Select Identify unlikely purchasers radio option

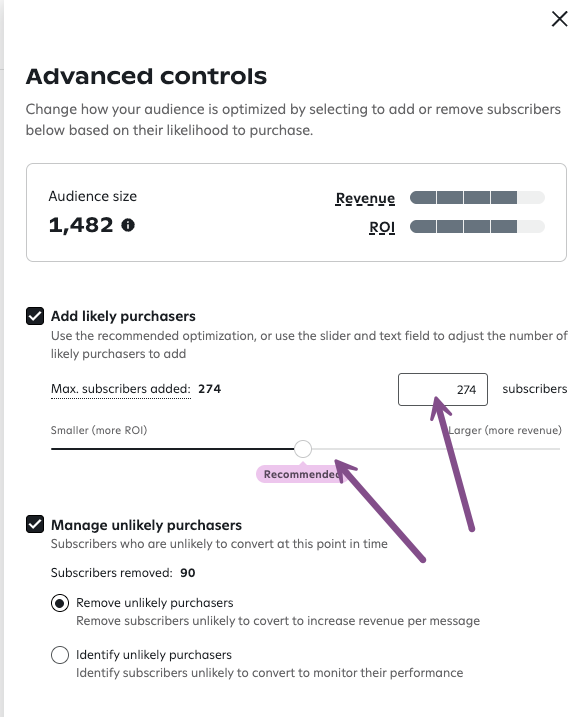pyautogui.click(x=60, y=655)
